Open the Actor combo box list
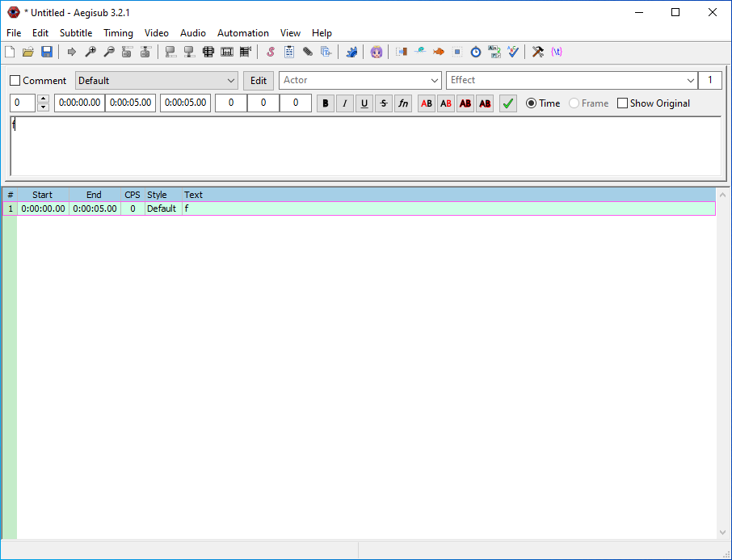 pyautogui.click(x=434, y=81)
